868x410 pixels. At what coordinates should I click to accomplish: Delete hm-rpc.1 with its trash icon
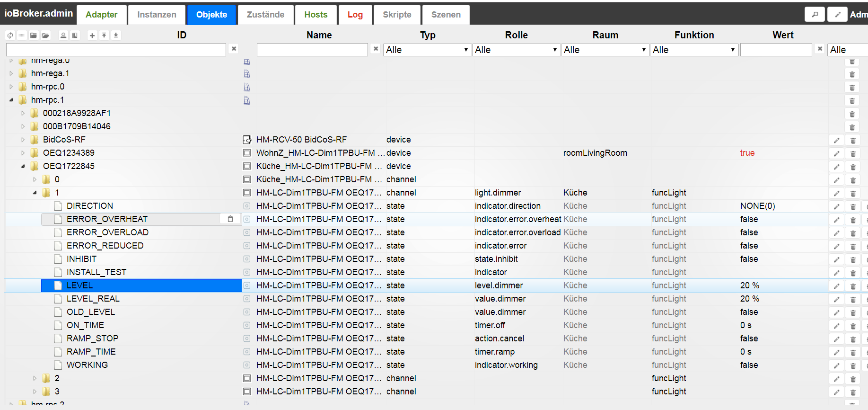point(852,100)
